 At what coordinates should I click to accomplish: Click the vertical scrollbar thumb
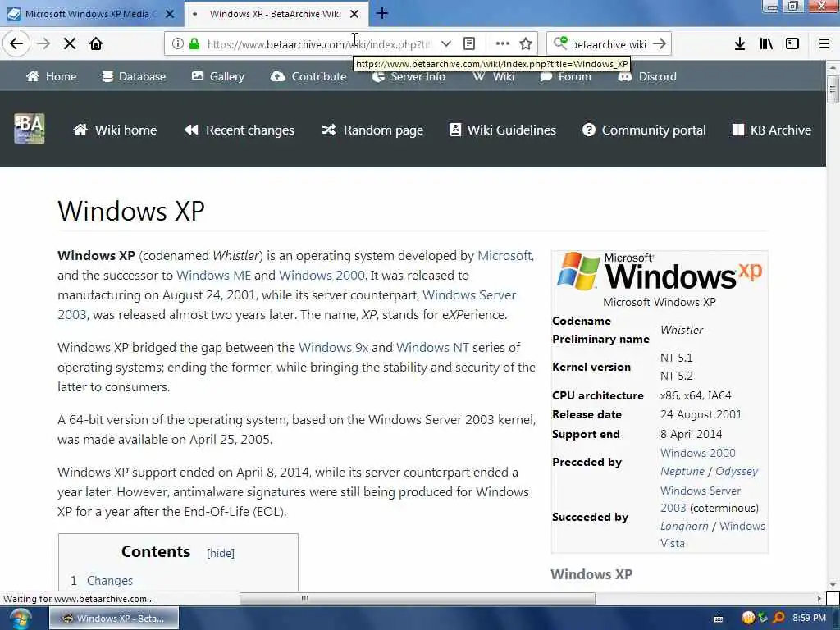point(833,89)
